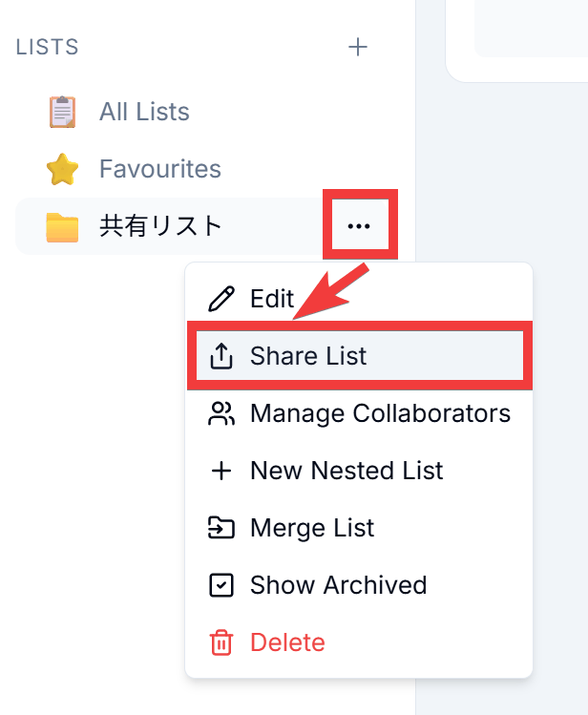The image size is (588, 715).
Task: Click the merge folder arrow icon
Action: click(221, 528)
